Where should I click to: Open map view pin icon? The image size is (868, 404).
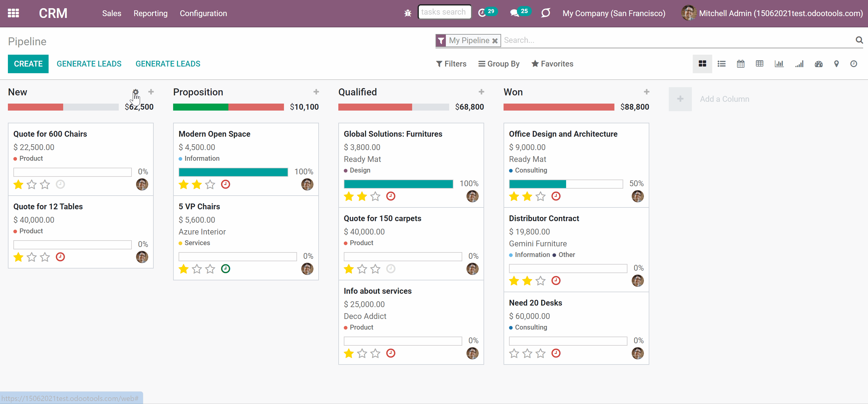tap(836, 64)
